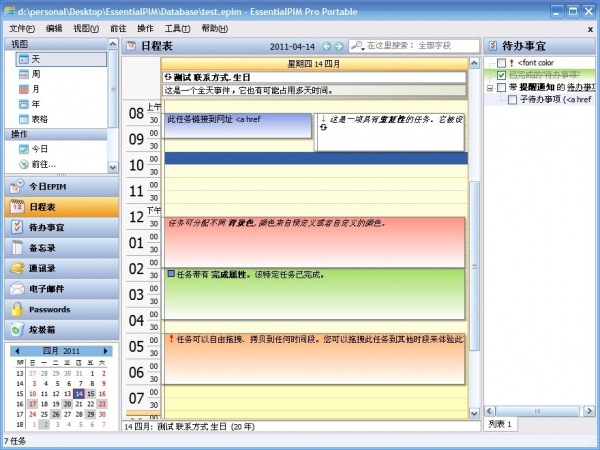The image size is (600, 450).
Task: Switch to 周 week view
Action: (38, 74)
